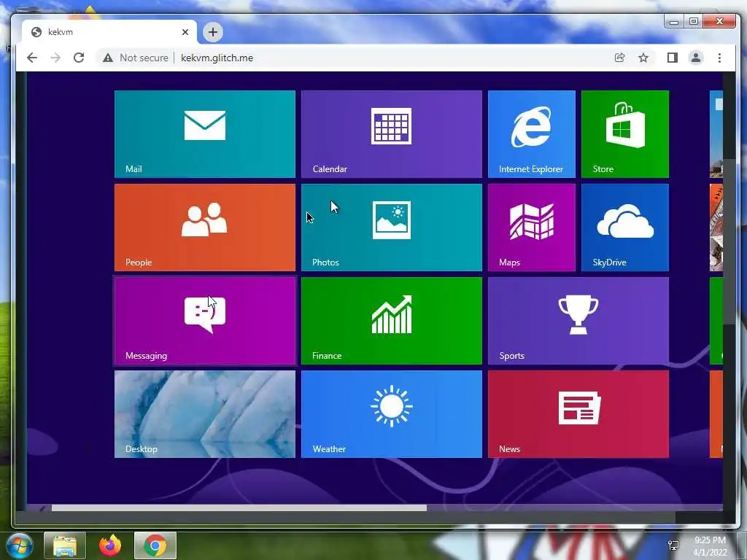This screenshot has height=560, width=747.
Task: Open the Chrome profile menu
Action: pyautogui.click(x=695, y=58)
